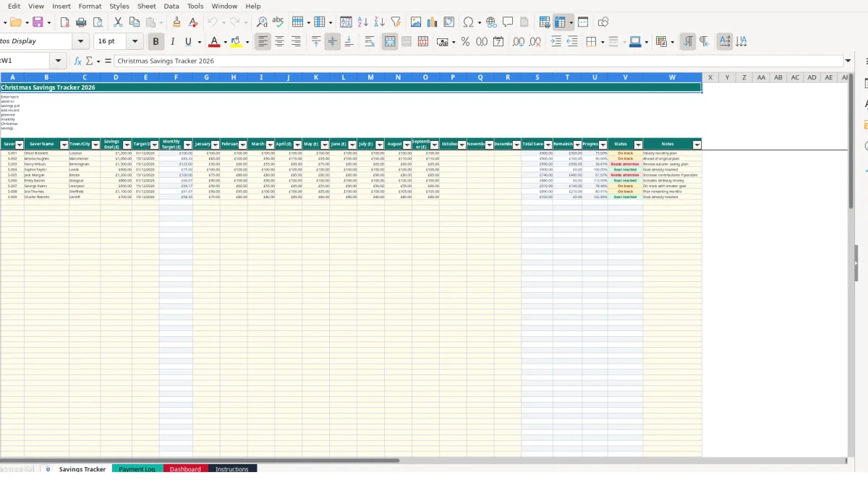Toggle Freeze Rows and Columns
The image size is (868, 488).
point(559,22)
